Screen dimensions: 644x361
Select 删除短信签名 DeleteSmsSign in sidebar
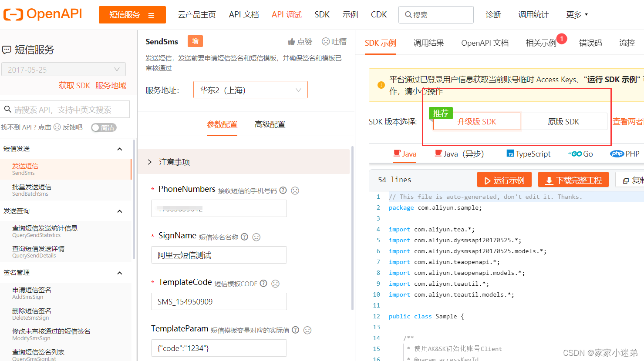(66, 314)
